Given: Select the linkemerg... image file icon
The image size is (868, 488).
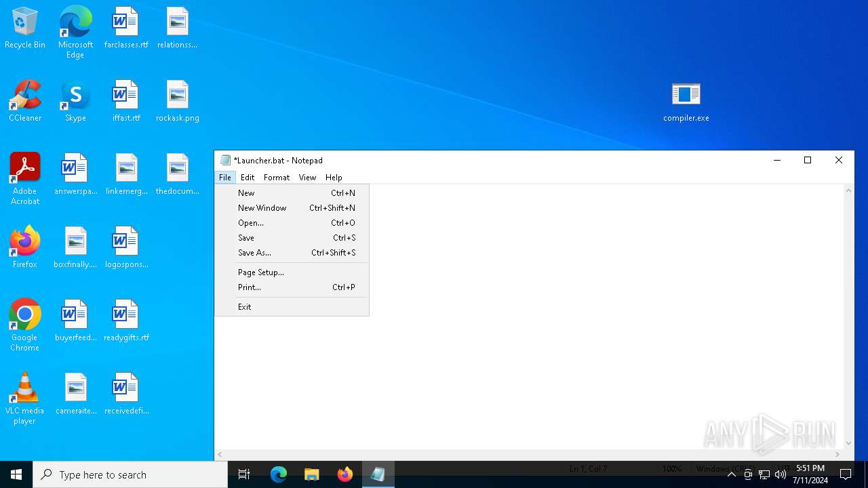Looking at the screenshot, I should 126,175.
